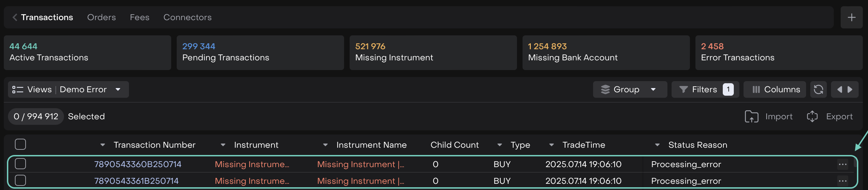This screenshot has width=868, height=190.
Task: Switch to the Connectors tab
Action: [187, 17]
